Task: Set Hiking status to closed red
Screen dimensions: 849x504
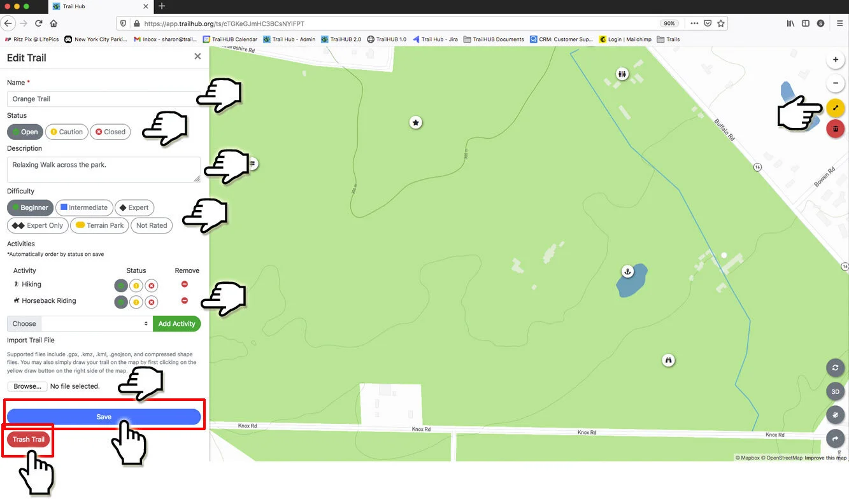Action: pos(151,286)
